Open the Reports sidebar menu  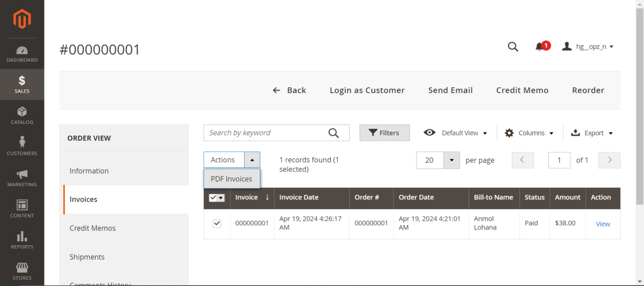coord(22,241)
